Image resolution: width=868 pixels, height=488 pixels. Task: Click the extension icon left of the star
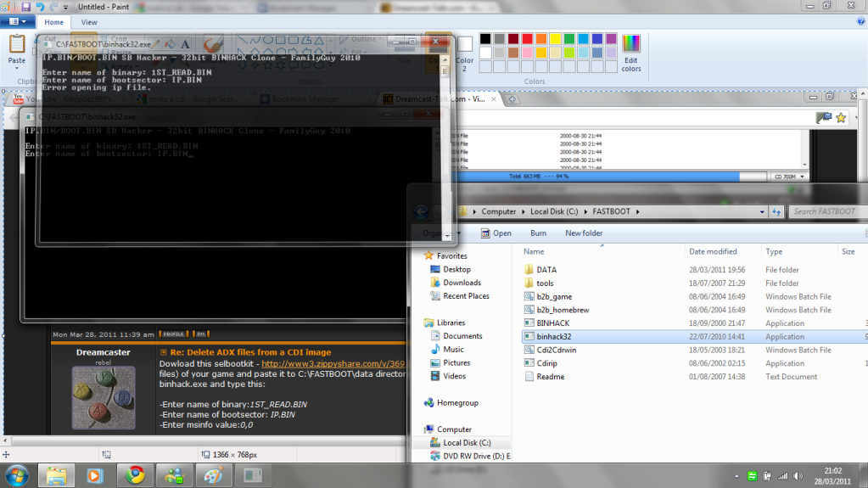tap(824, 117)
